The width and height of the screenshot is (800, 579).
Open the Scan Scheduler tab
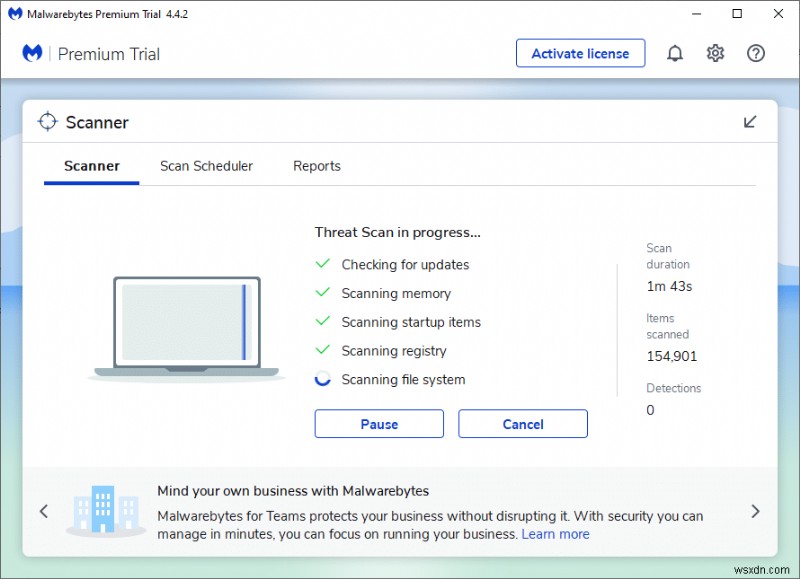point(206,166)
